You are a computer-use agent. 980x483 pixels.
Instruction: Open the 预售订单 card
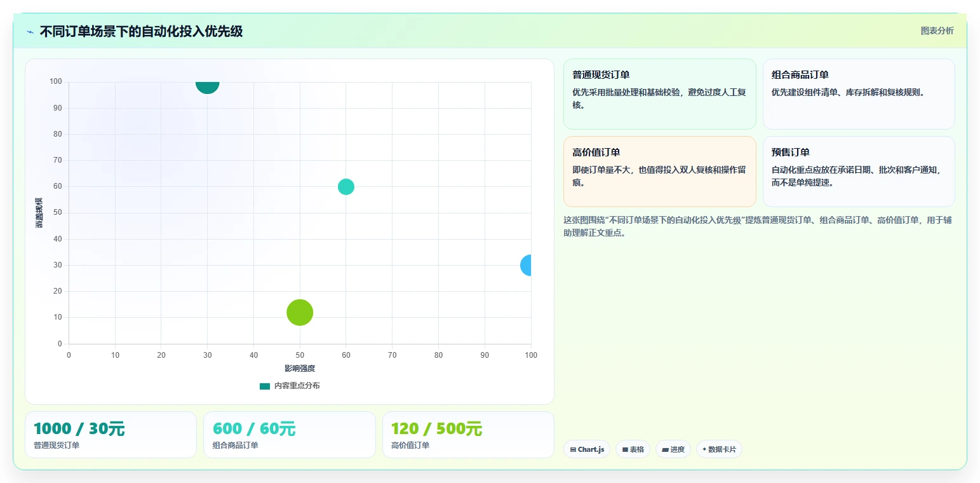pyautogui.click(x=859, y=172)
